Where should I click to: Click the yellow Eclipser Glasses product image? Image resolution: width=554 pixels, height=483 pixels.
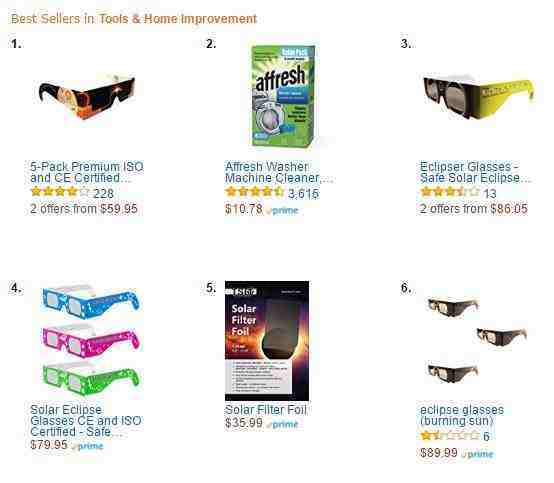tap(478, 97)
